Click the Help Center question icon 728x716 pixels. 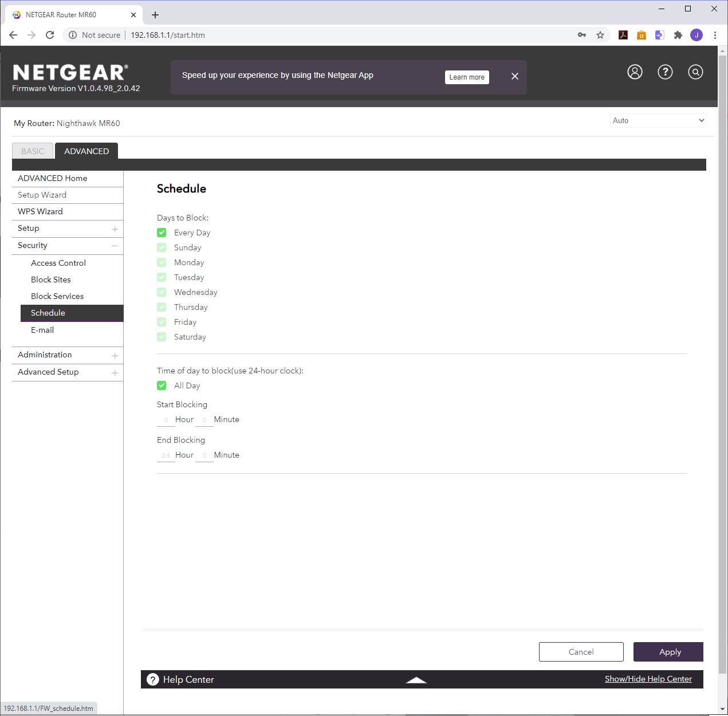point(153,679)
